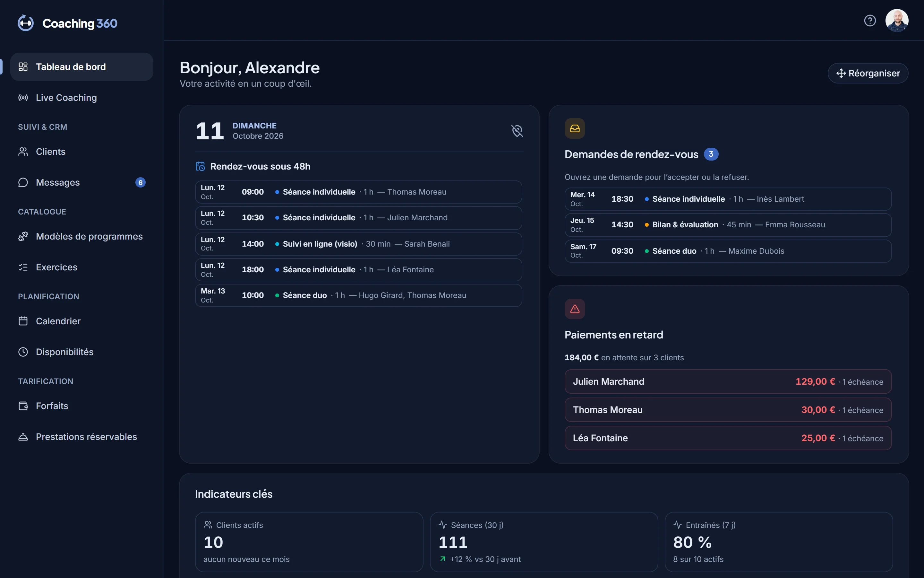Open the Séance duo Hugo Girard appointment
This screenshot has height=578, width=924.
tap(358, 295)
